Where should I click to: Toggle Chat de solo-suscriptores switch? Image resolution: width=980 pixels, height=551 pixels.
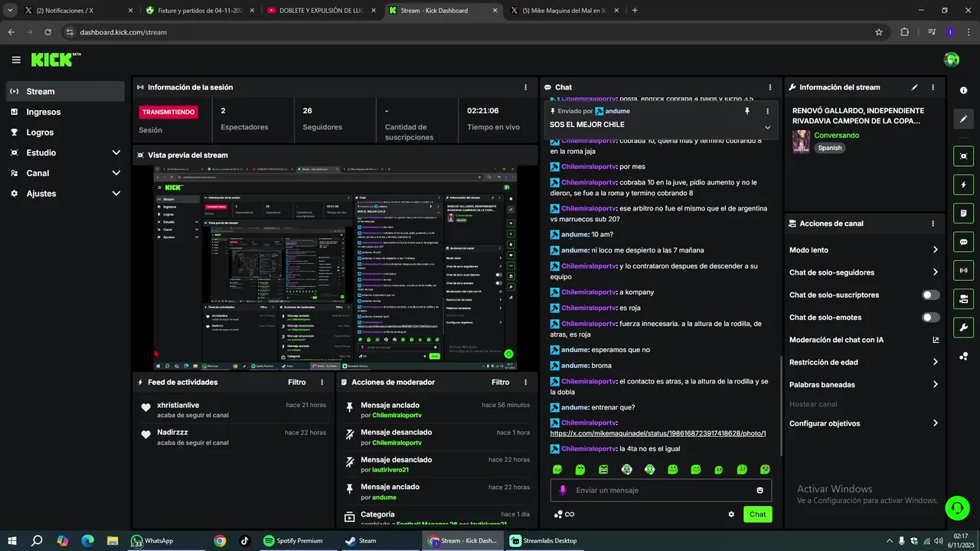931,295
